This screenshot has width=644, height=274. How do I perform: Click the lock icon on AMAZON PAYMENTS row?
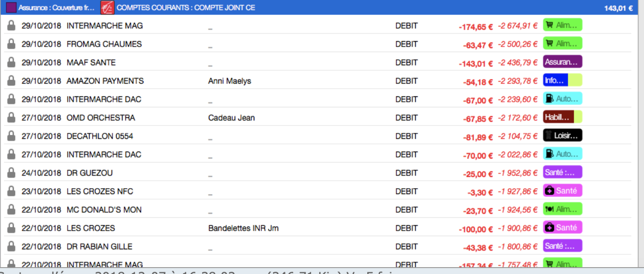pos(11,81)
